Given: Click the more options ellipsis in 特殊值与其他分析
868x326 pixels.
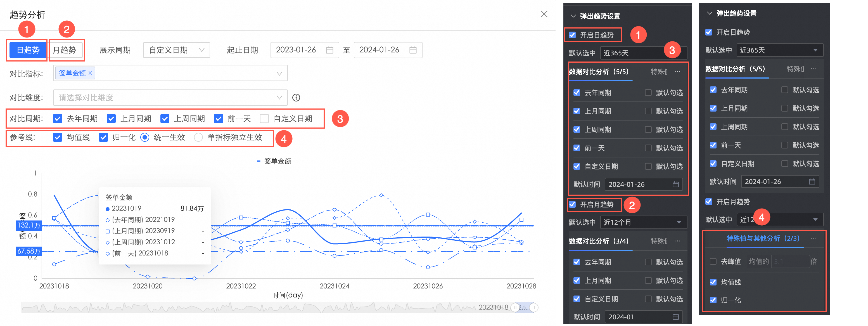Looking at the screenshot, I should pos(814,238).
